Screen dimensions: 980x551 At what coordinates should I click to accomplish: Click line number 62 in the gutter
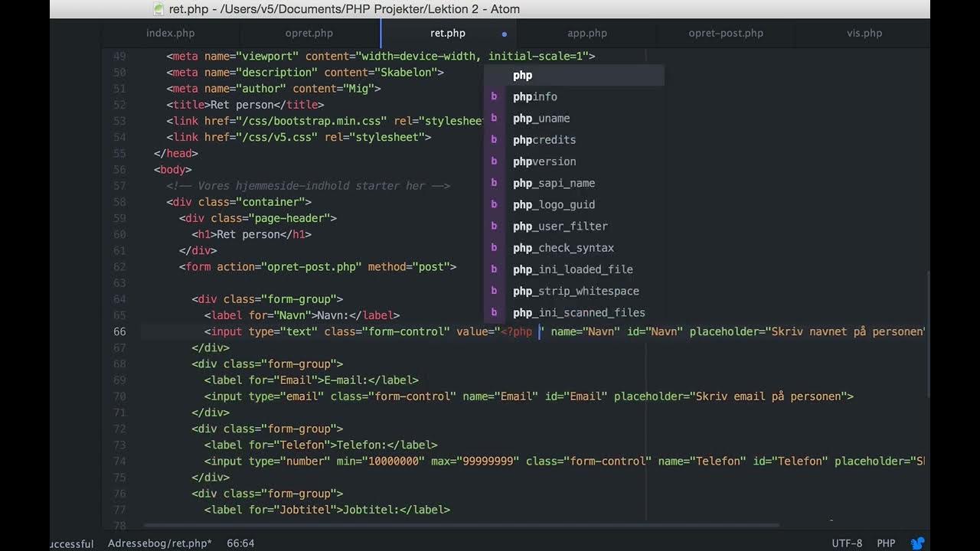click(119, 266)
